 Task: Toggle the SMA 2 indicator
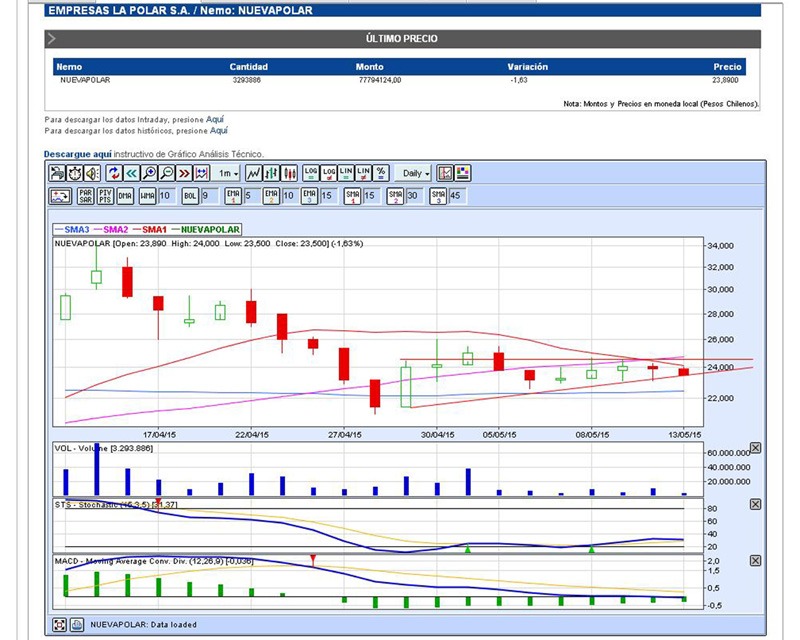pos(395,196)
